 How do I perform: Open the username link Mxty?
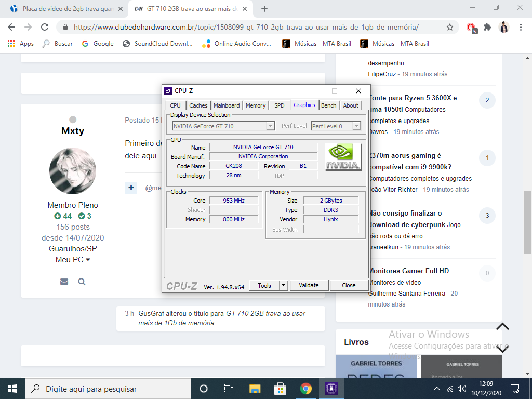[73, 130]
